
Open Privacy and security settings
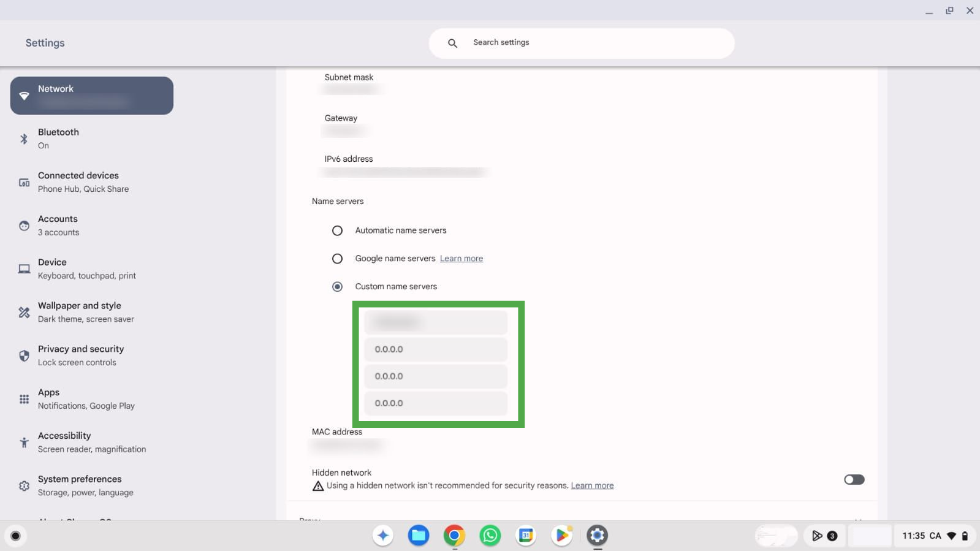[92, 355]
